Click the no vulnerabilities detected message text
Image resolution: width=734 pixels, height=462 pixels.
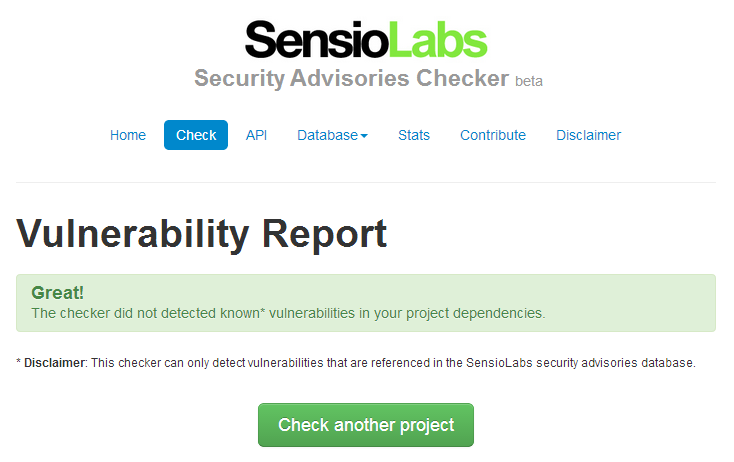pos(288,313)
